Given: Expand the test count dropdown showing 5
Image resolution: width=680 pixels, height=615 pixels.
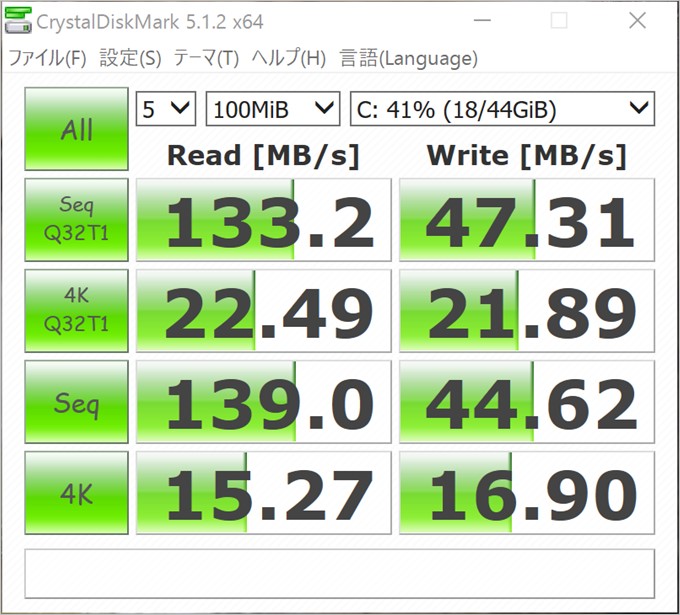Looking at the screenshot, I should [166, 109].
